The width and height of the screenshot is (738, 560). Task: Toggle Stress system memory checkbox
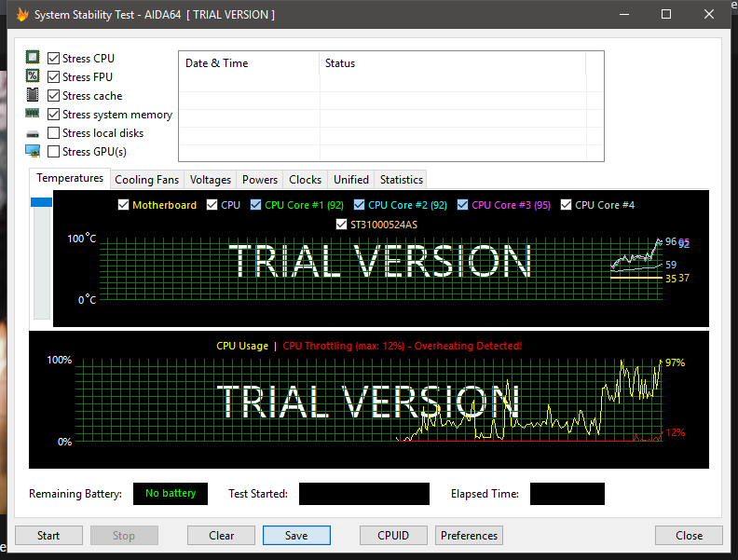pos(54,115)
